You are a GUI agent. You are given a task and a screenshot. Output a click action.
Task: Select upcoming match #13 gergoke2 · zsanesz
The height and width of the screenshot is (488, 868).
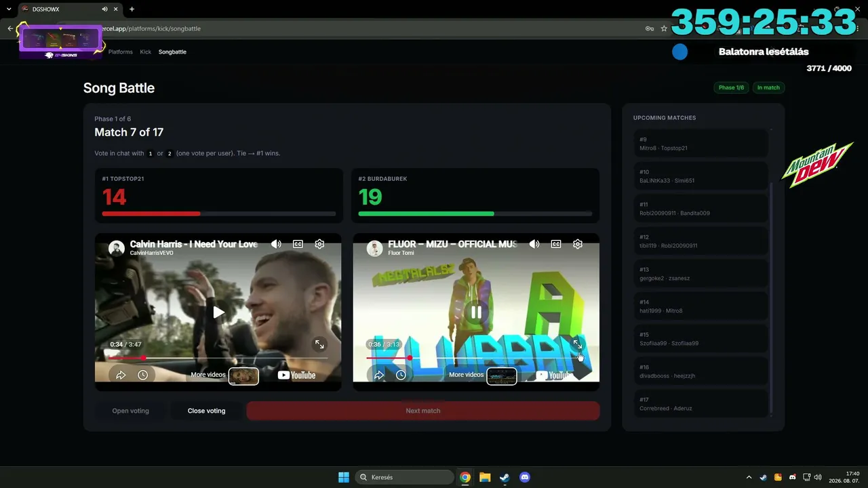[x=701, y=274]
